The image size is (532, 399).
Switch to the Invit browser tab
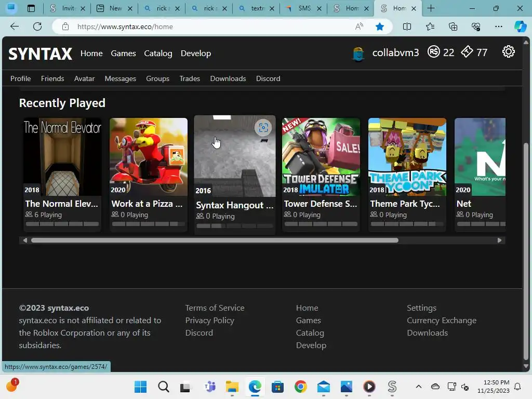pos(67,8)
